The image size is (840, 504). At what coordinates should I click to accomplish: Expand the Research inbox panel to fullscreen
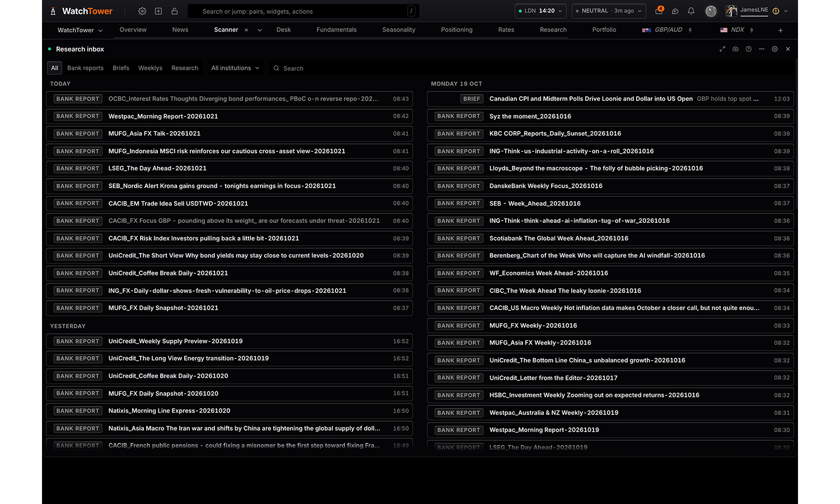[x=722, y=49]
